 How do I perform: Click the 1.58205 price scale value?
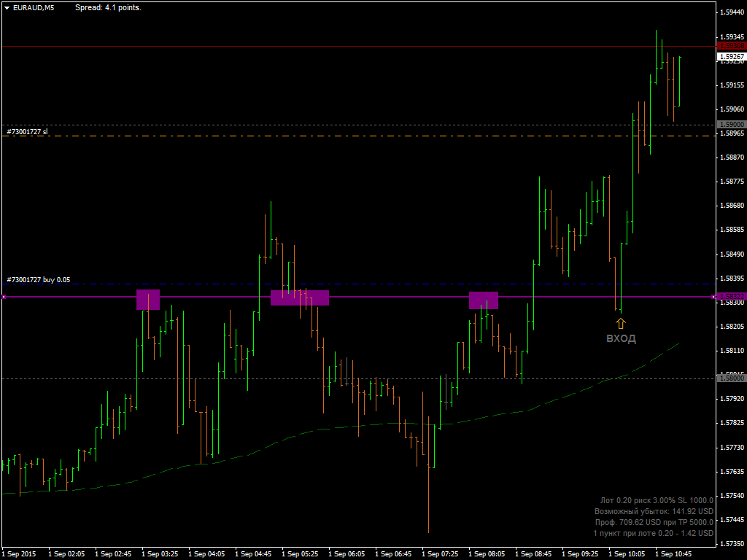pyautogui.click(x=732, y=327)
